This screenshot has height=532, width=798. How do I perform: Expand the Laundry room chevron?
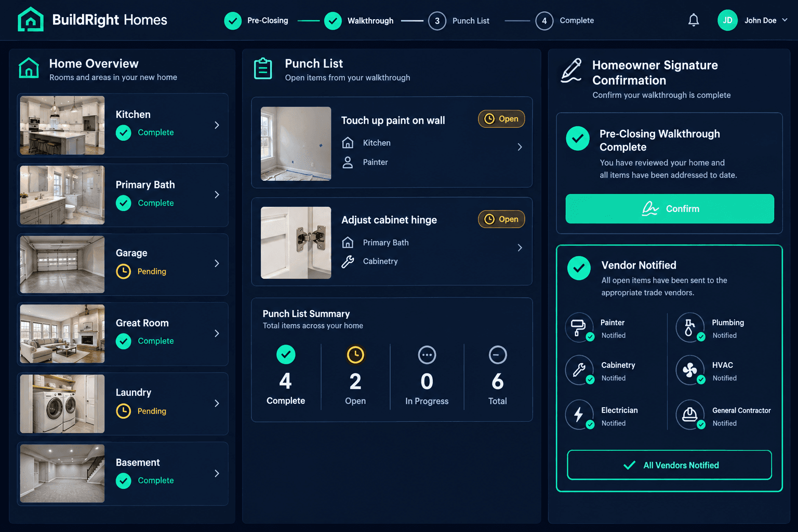coord(217,403)
